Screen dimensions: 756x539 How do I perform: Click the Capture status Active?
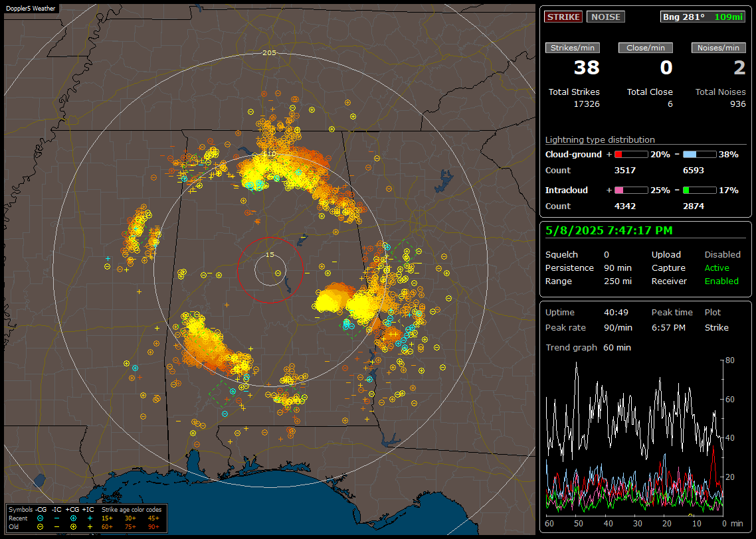[717, 268]
